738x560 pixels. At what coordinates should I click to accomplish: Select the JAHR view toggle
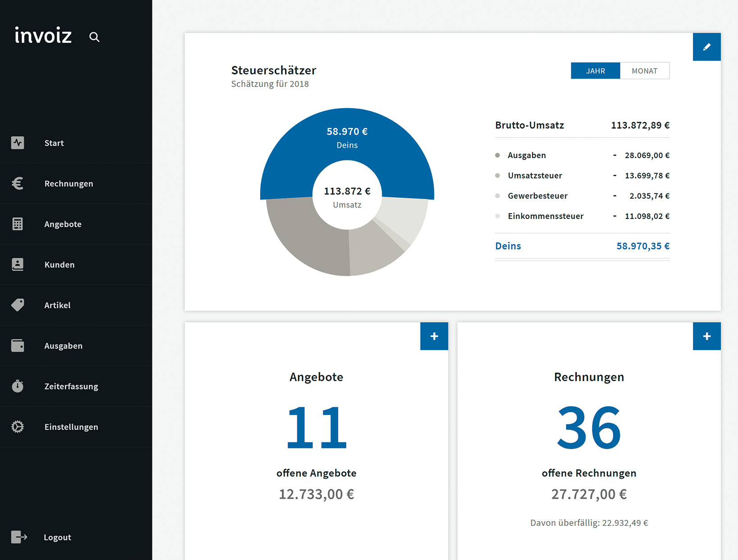[x=595, y=71]
